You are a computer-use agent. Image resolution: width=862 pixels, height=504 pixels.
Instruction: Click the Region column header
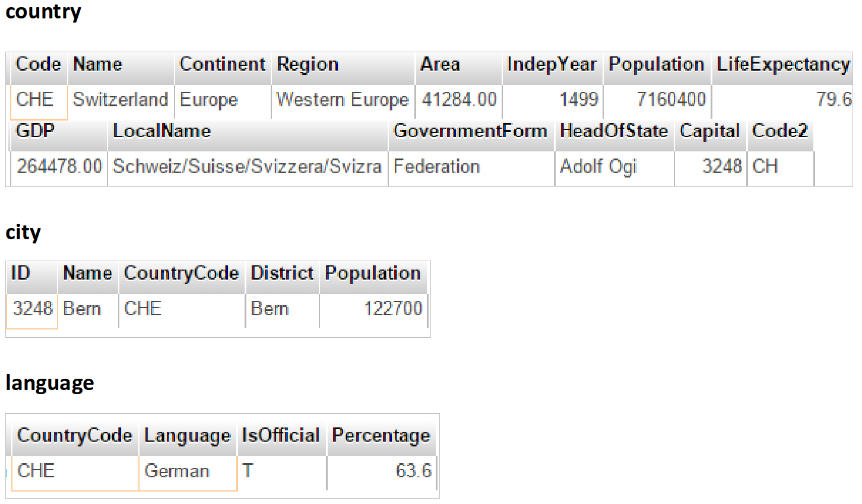[x=308, y=65]
